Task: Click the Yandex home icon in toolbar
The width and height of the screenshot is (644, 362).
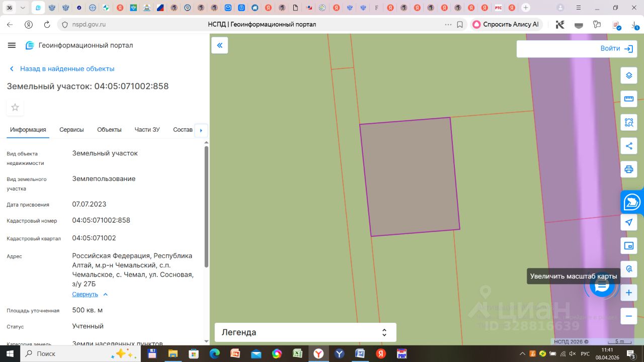Action: [29, 24]
